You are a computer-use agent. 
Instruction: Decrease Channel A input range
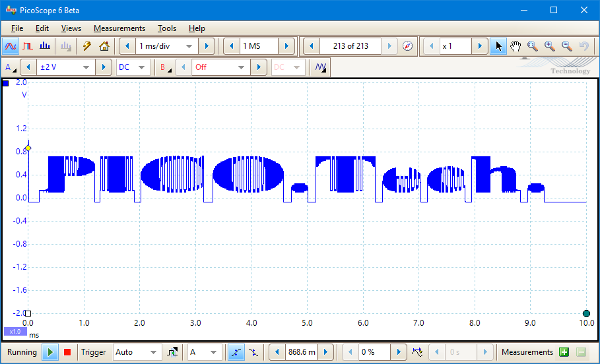[28, 67]
